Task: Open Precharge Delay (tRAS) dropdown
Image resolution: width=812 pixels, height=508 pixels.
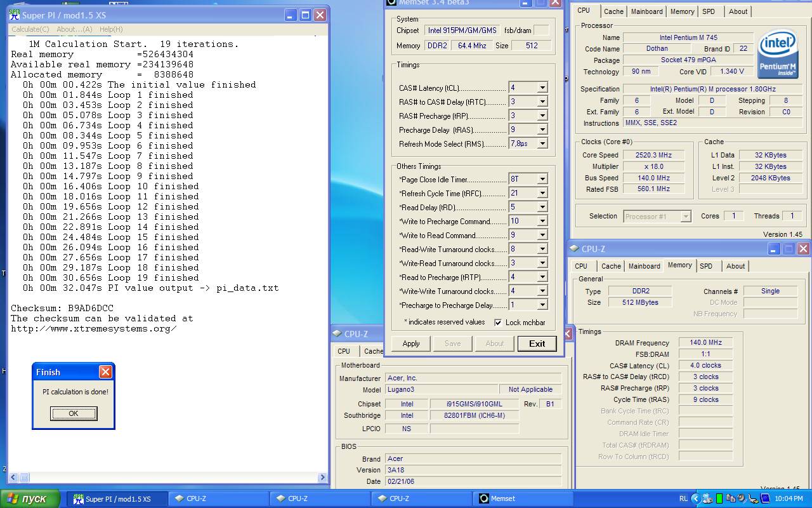Action: (542, 130)
